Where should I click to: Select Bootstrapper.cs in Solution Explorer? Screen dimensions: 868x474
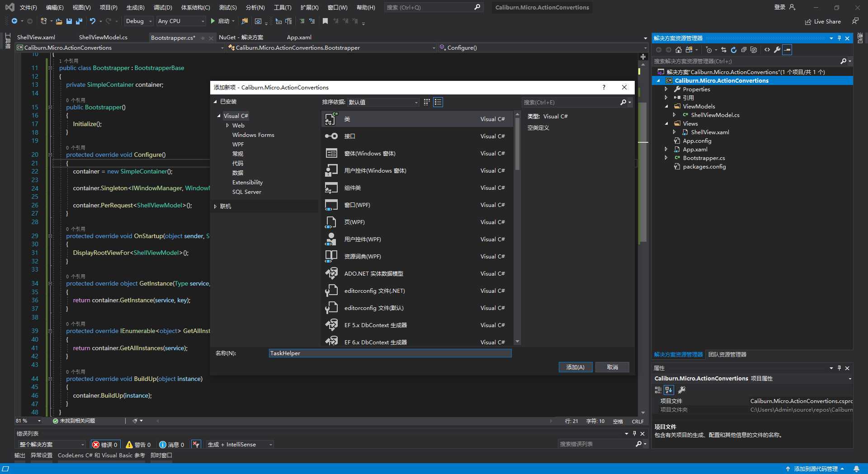tap(703, 158)
